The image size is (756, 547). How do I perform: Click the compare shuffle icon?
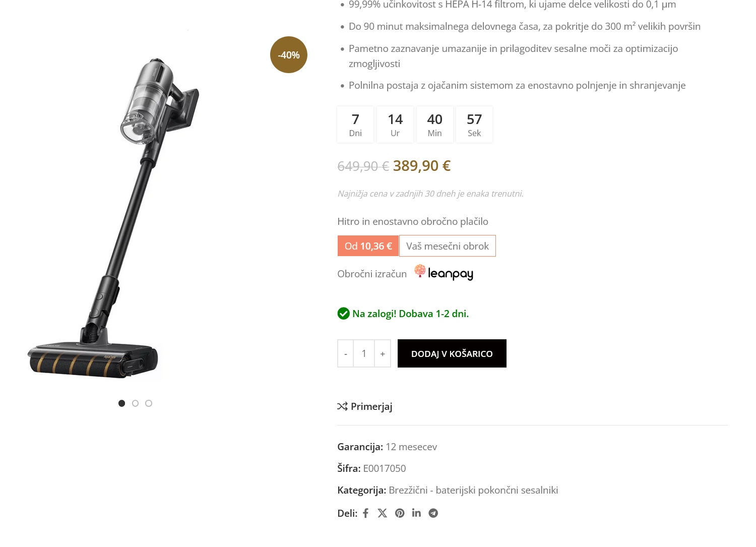tap(343, 406)
